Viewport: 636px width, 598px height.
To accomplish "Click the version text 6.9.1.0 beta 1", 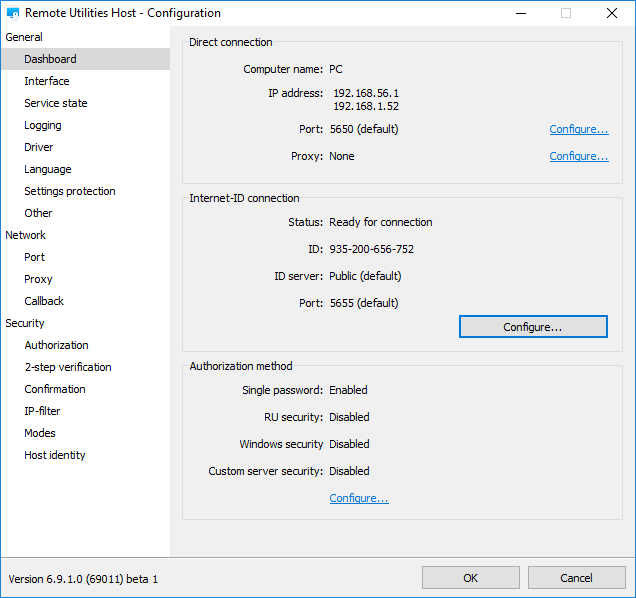I will pos(83,579).
